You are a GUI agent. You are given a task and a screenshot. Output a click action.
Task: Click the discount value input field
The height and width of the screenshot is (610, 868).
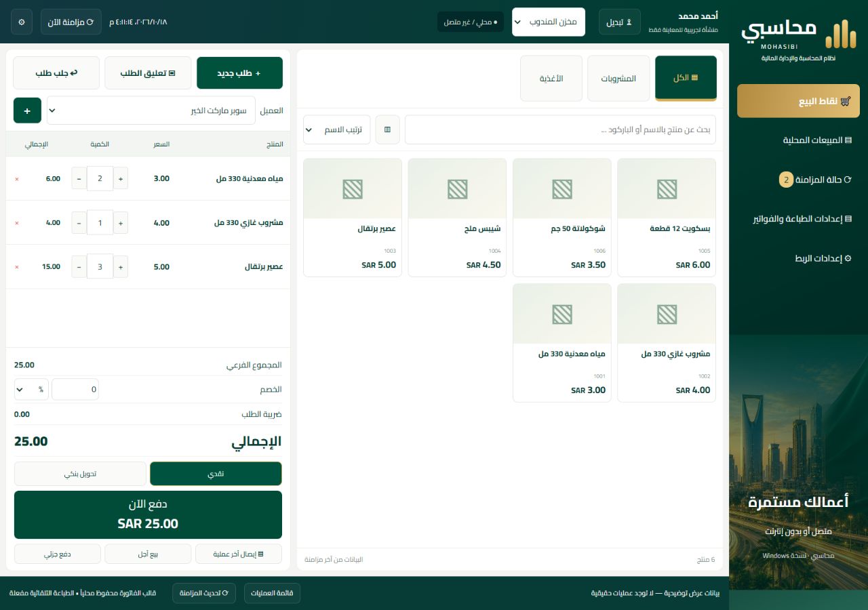(x=75, y=390)
